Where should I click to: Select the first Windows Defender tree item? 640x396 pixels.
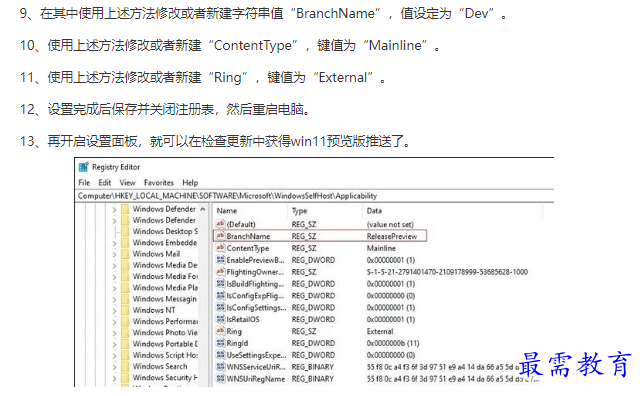[164, 209]
